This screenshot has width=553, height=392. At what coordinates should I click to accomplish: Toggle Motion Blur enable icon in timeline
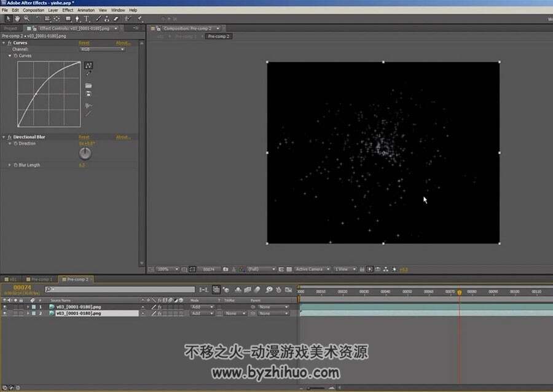(x=257, y=289)
